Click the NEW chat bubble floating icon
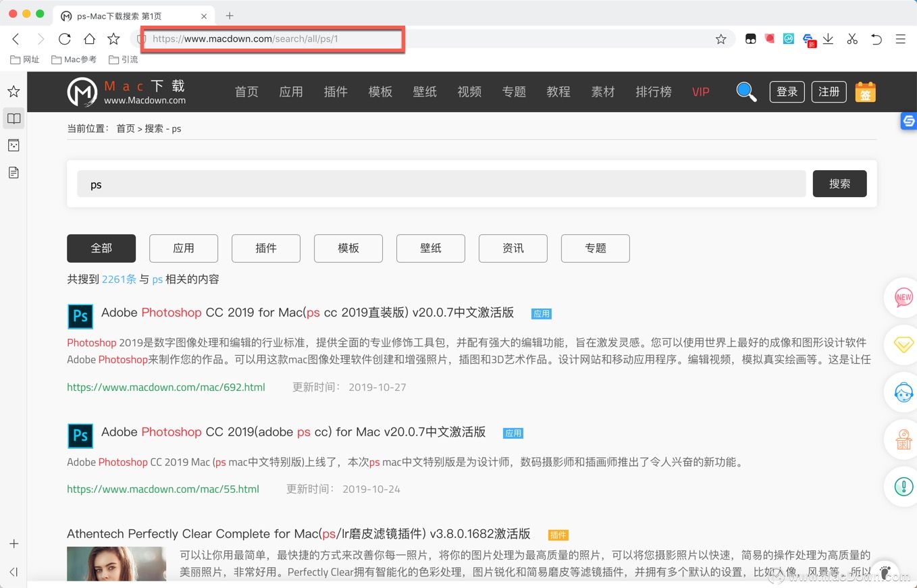Image resolution: width=917 pixels, height=588 pixels. pyautogui.click(x=903, y=297)
